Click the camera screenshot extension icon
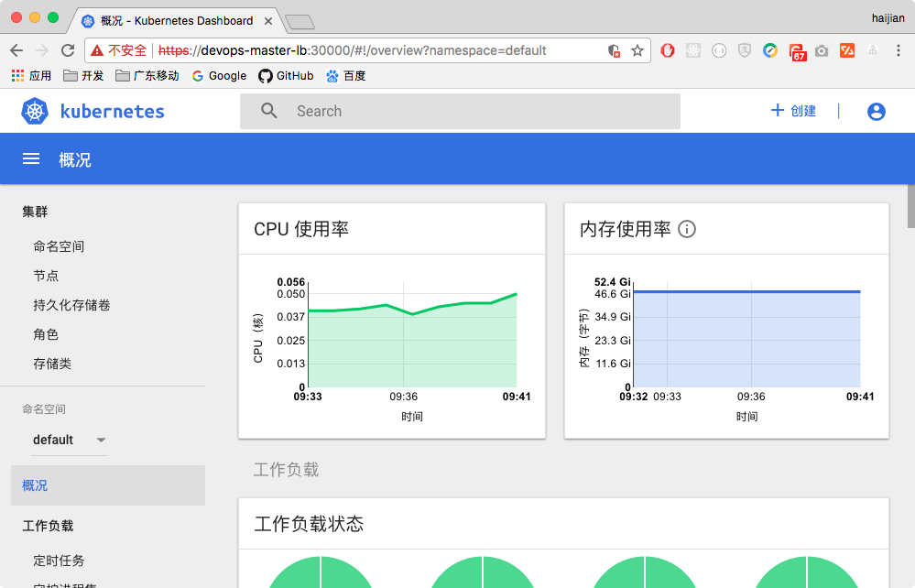Screen dimensions: 915x588 (822, 50)
